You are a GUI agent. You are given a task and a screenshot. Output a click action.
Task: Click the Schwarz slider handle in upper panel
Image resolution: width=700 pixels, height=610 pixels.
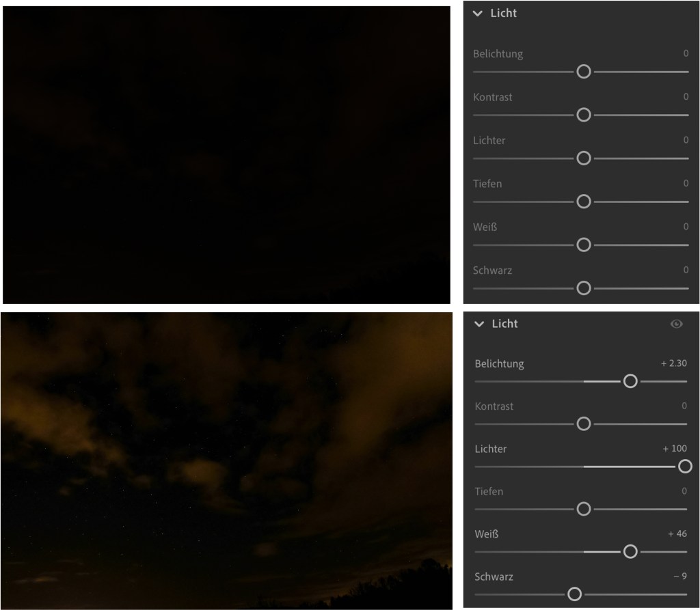click(x=583, y=288)
